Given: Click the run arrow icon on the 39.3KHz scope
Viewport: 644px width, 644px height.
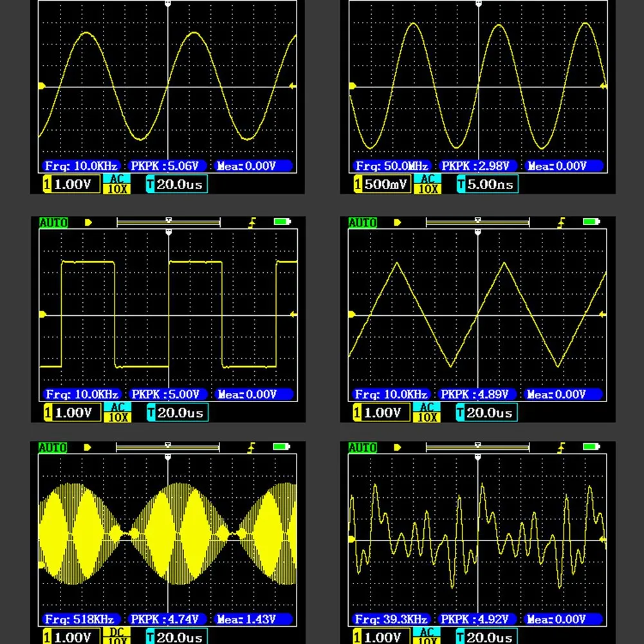Looking at the screenshot, I should (397, 447).
